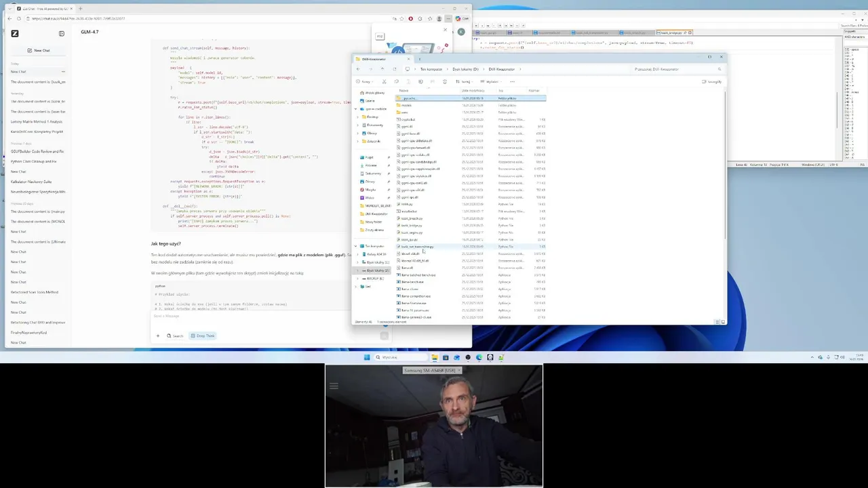Open Kalkulator-Naukowy Suika chat

31,182
